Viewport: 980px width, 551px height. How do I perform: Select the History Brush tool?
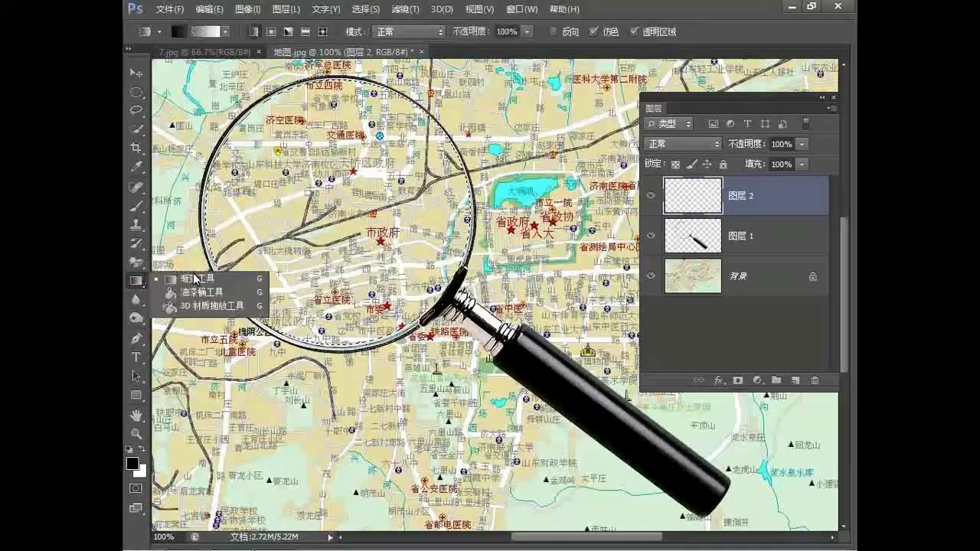[136, 244]
